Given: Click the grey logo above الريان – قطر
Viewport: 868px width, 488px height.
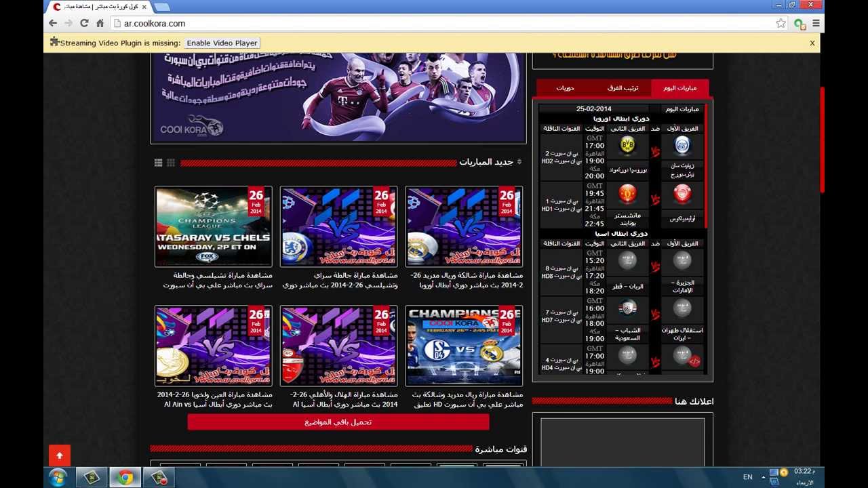Looking at the screenshot, I should (628, 260).
